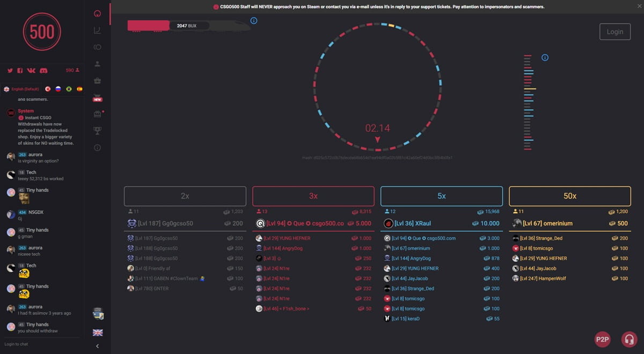
Task: Click the 590 online users counter
Action: click(x=72, y=70)
